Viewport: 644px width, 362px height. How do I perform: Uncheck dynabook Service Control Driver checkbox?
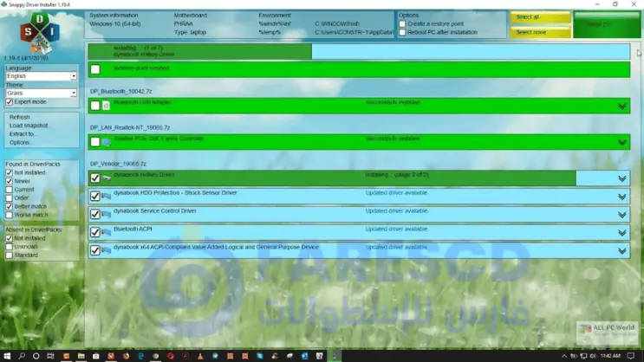[94, 214]
